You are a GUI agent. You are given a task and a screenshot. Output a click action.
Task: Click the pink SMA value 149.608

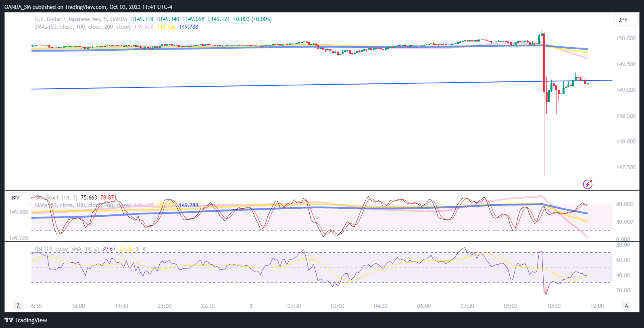pyautogui.click(x=144, y=27)
